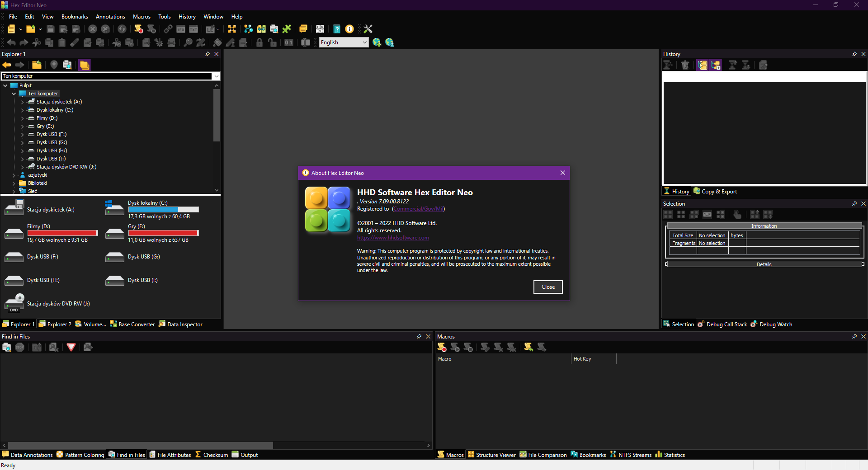Toggle the history tree view button
This screenshot has height=470, width=868.
point(703,65)
